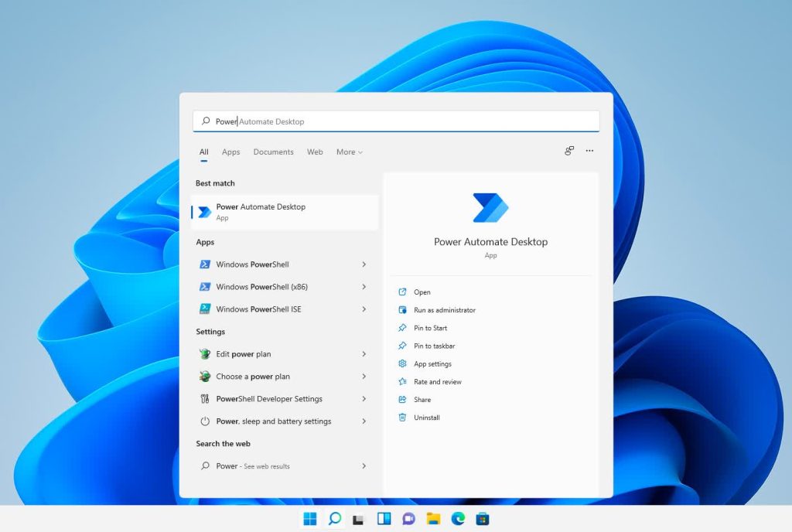Screen dimensions: 792x532
Task: Open the search options people icon
Action: (569, 151)
